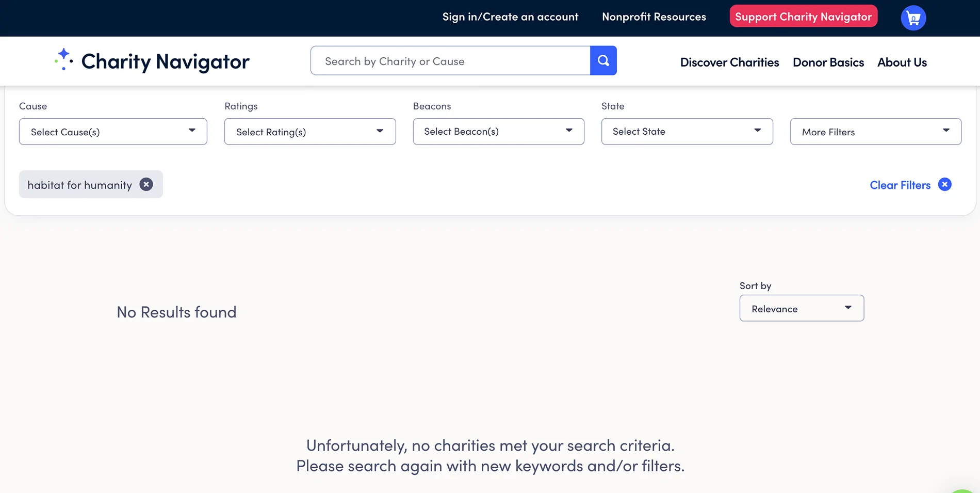The height and width of the screenshot is (493, 980).
Task: Click the Charity Navigator wordmark
Action: [166, 61]
